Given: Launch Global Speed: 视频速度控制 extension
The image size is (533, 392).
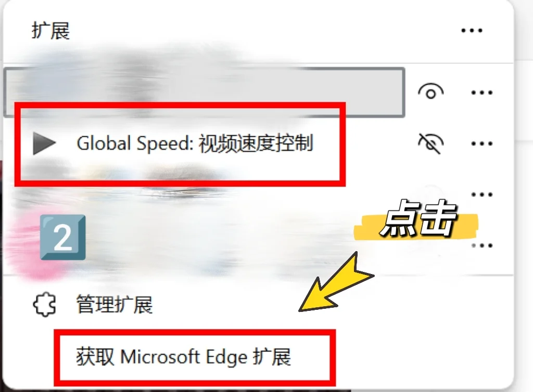Looking at the screenshot, I should [x=195, y=143].
